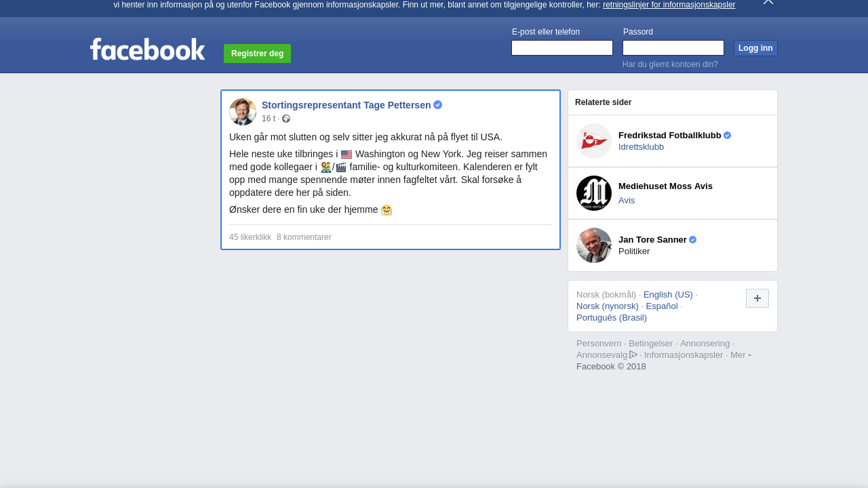Click the Relaterte sider heading

604,102
